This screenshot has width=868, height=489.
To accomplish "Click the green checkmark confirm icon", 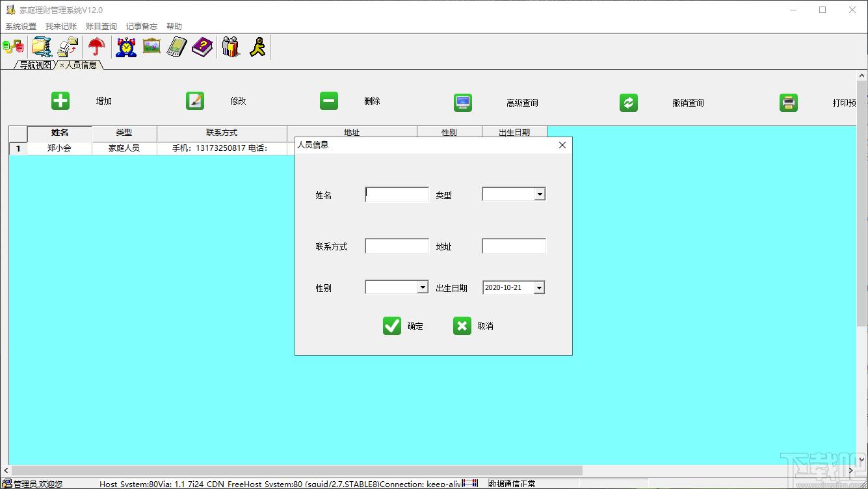I will (392, 326).
